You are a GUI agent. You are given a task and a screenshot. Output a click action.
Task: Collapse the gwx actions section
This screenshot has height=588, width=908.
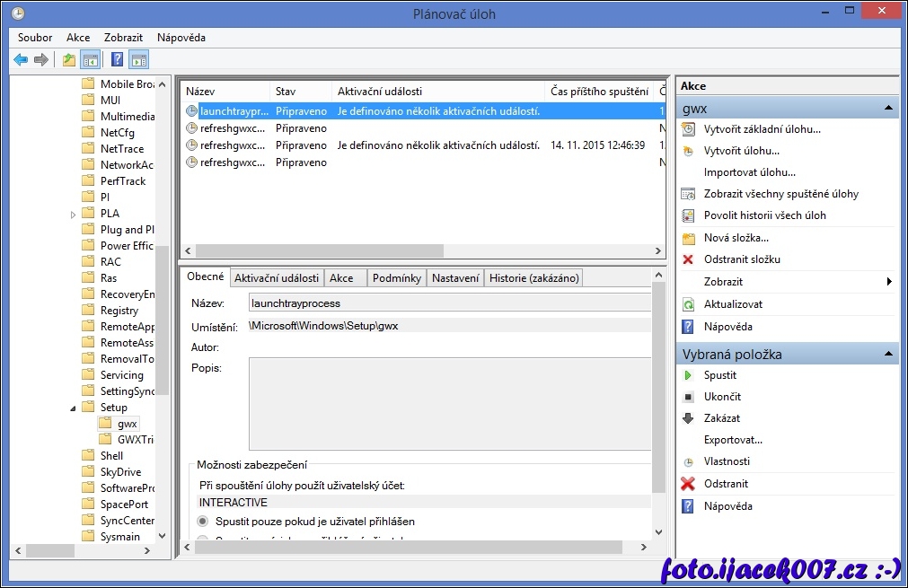[x=887, y=109]
